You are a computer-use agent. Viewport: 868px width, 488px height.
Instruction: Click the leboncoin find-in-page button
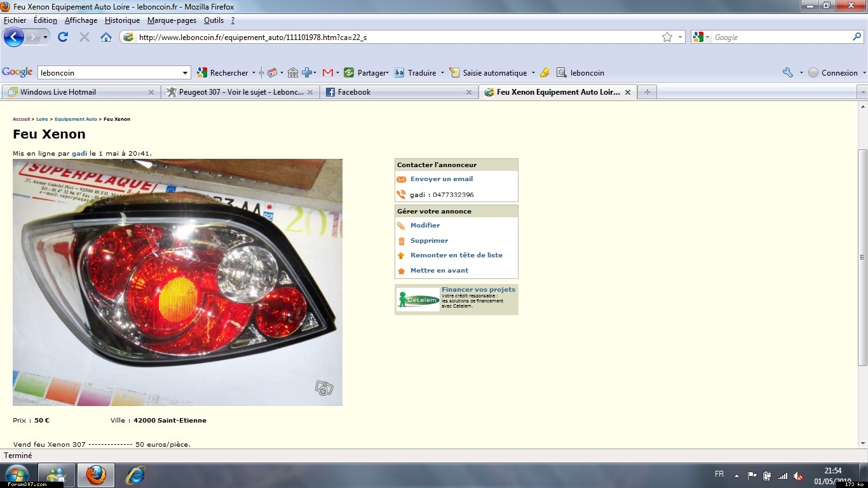[580, 73]
